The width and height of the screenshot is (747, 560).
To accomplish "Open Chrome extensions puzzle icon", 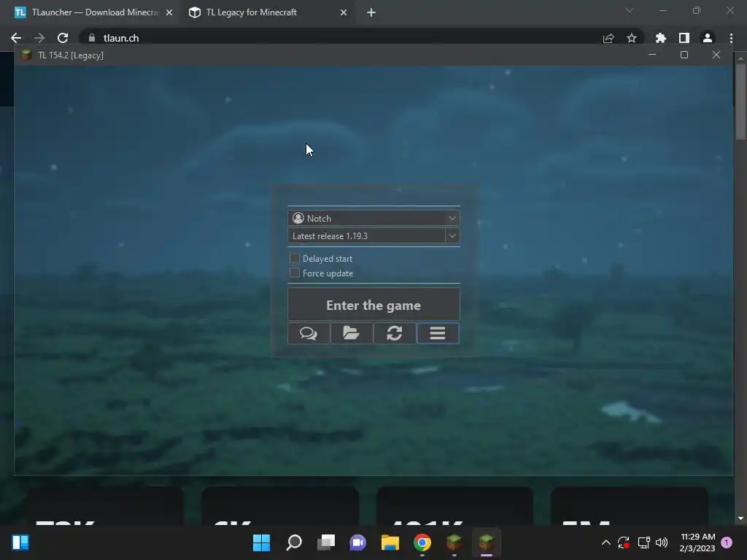I will point(661,38).
